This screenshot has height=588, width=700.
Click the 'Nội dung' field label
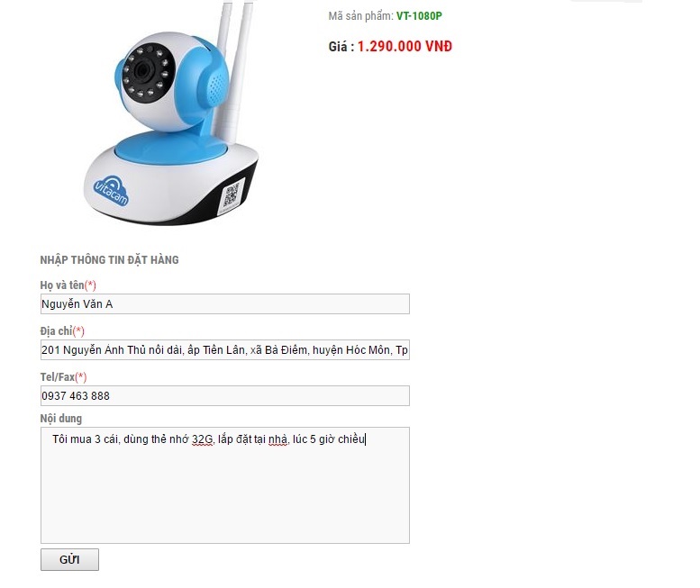pyautogui.click(x=61, y=419)
